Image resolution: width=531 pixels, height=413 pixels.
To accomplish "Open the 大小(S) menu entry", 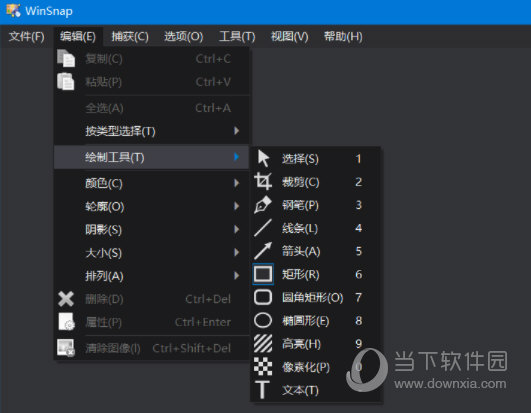I will 152,253.
